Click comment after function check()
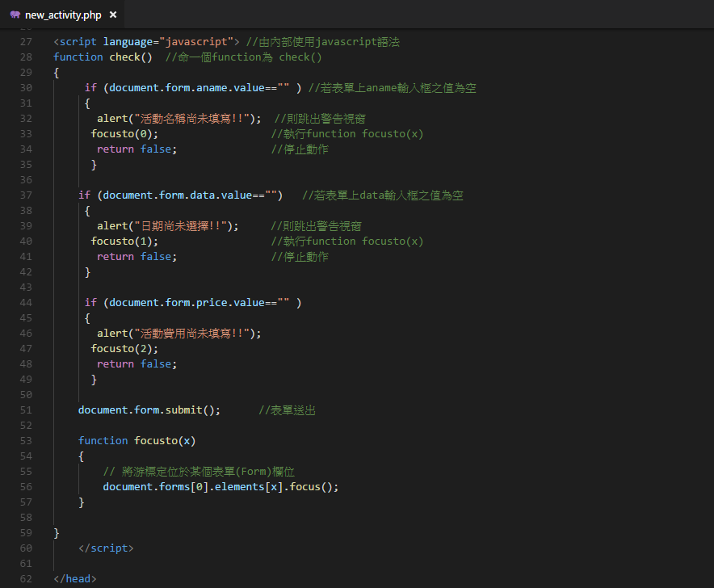This screenshot has height=588, width=714. 244,57
